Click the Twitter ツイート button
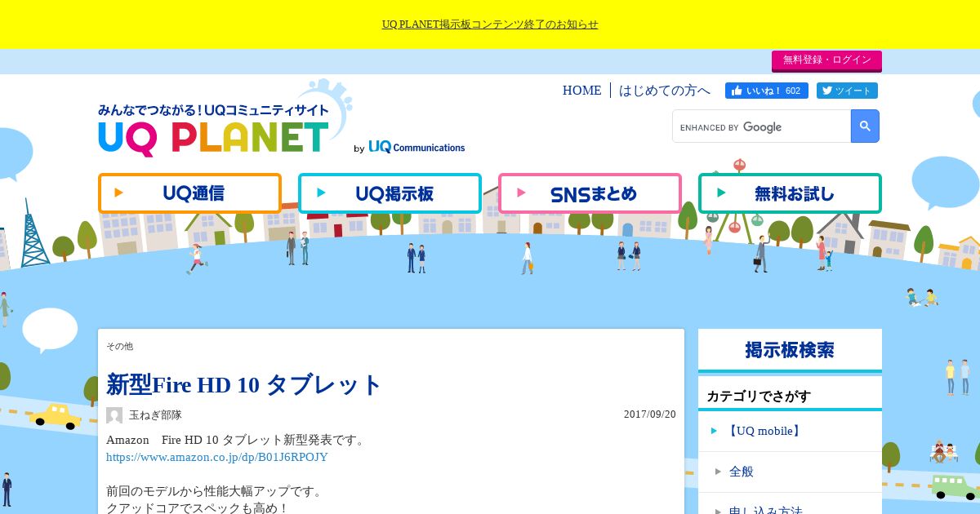The image size is (980, 514). (847, 91)
